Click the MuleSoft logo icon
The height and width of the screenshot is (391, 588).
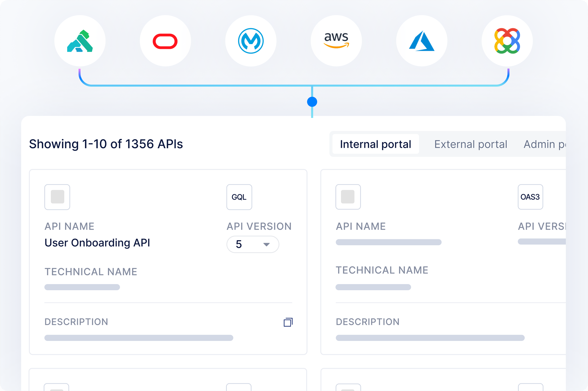click(251, 41)
